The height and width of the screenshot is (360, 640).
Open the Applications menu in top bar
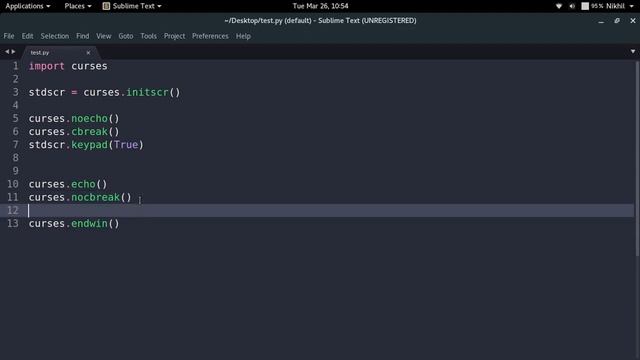coord(28,6)
